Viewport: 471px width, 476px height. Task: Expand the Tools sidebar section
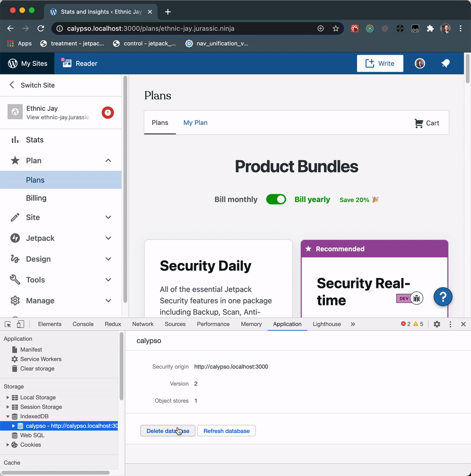point(108,279)
